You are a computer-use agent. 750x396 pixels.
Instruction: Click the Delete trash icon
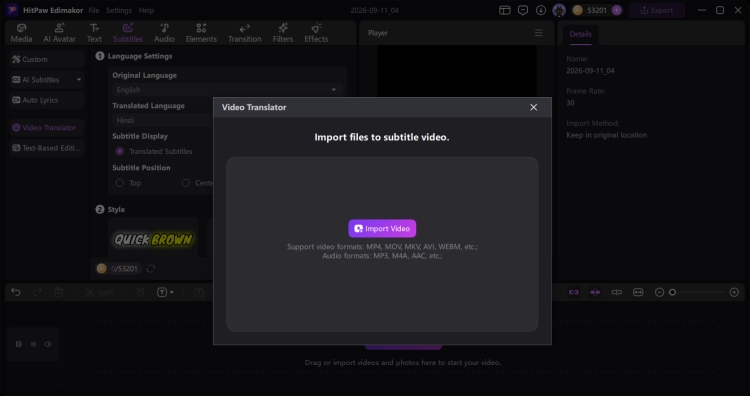[x=59, y=292]
